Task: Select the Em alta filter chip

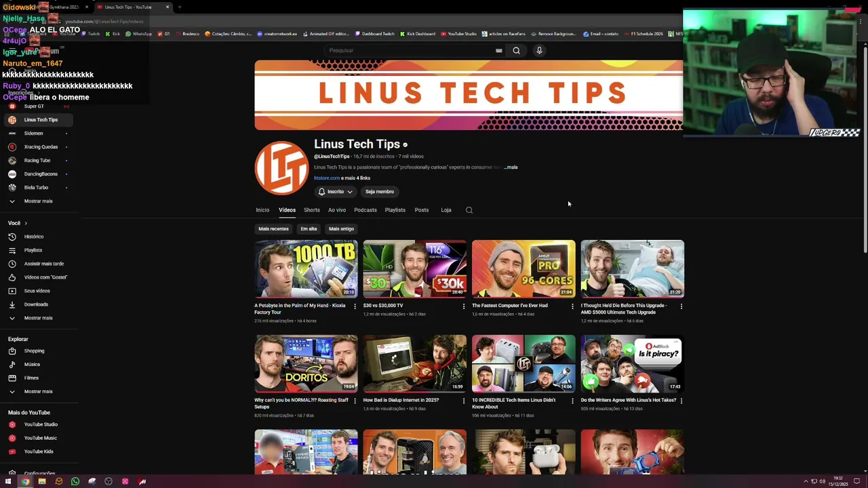Action: [x=309, y=229]
